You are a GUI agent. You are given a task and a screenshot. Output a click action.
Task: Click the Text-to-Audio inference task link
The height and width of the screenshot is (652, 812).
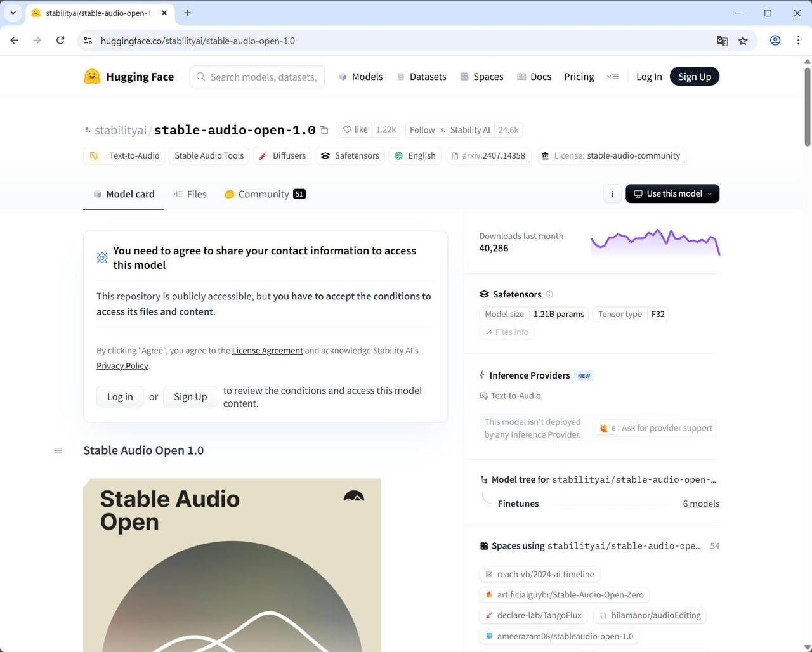coord(511,395)
